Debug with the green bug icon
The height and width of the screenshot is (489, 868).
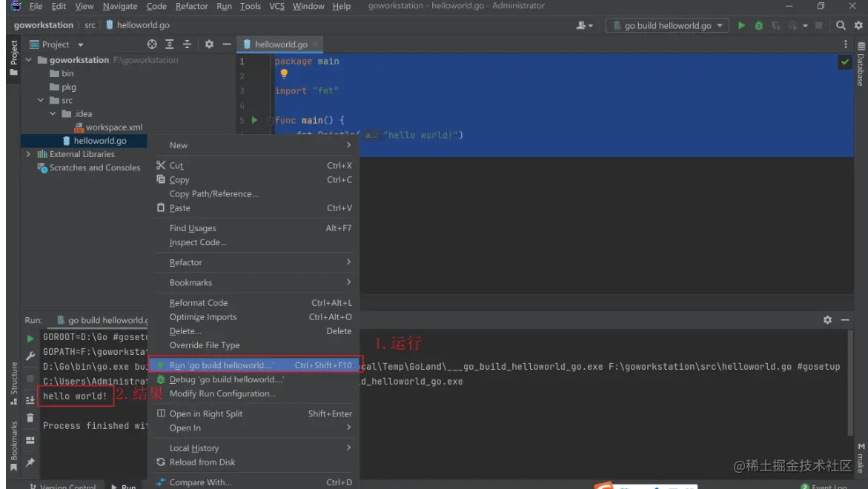click(x=758, y=25)
